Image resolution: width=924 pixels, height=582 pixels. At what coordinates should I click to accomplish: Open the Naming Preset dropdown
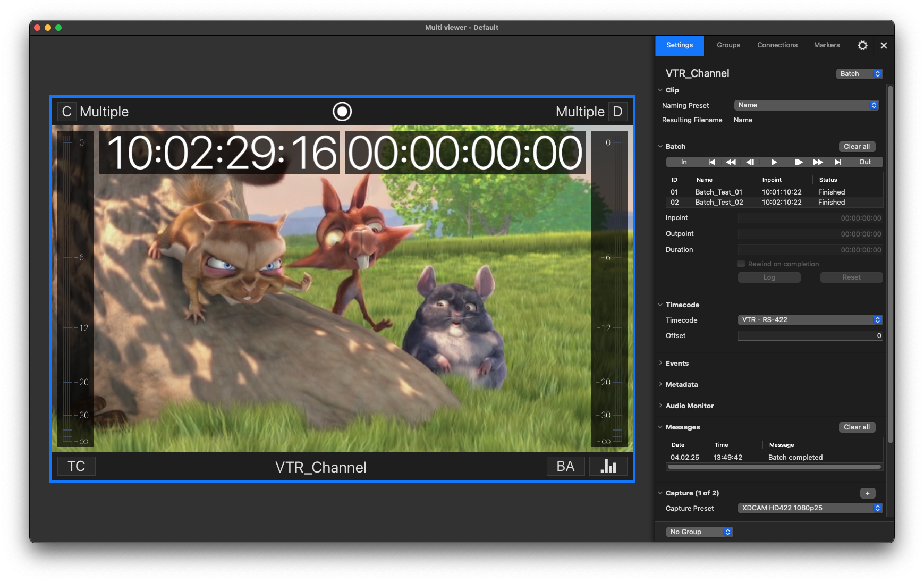(807, 105)
